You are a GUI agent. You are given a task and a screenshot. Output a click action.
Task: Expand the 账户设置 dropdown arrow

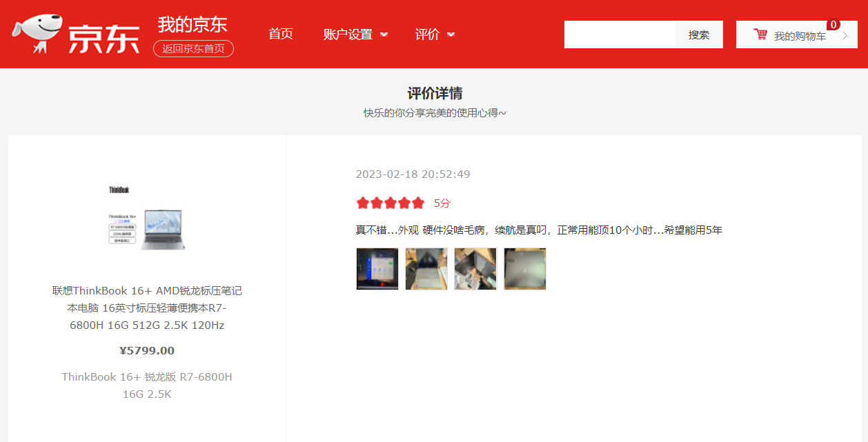(384, 34)
